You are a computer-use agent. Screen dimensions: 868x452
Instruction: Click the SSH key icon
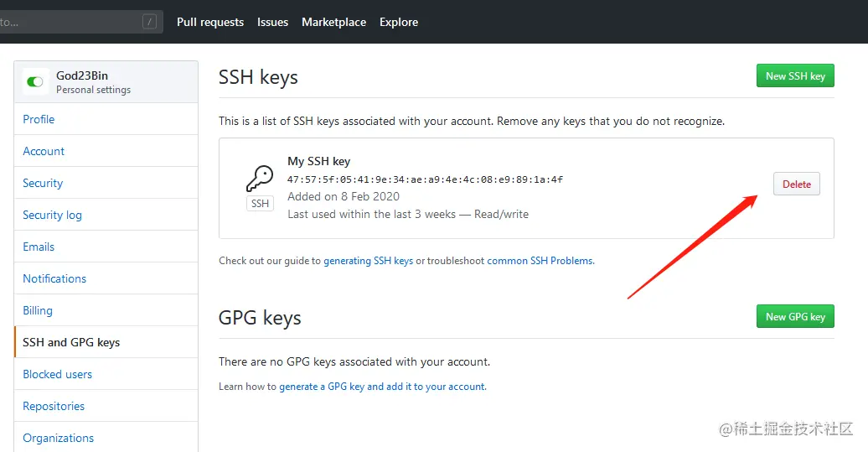point(260,179)
